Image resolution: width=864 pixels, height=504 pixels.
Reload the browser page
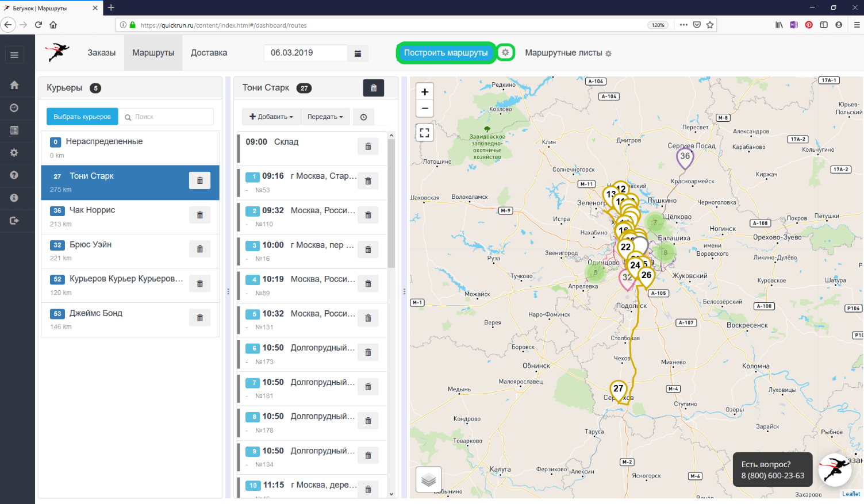tap(38, 25)
